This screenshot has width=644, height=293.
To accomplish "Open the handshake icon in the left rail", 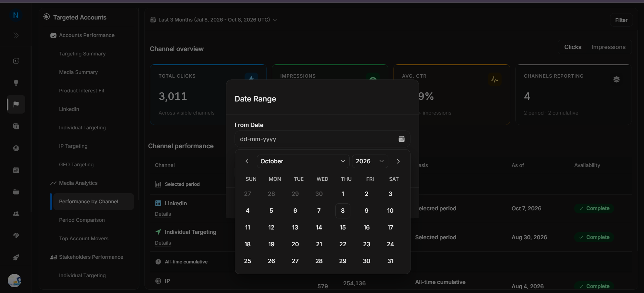I will click(16, 236).
